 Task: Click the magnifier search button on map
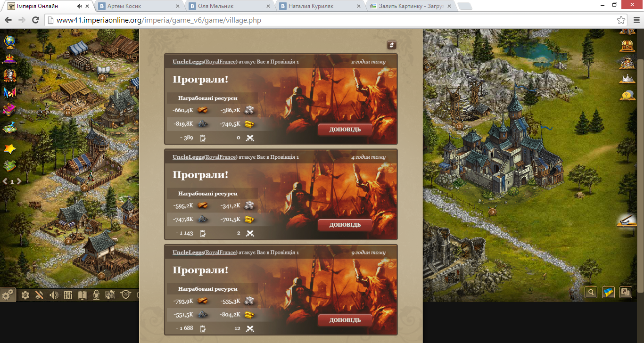(x=591, y=292)
